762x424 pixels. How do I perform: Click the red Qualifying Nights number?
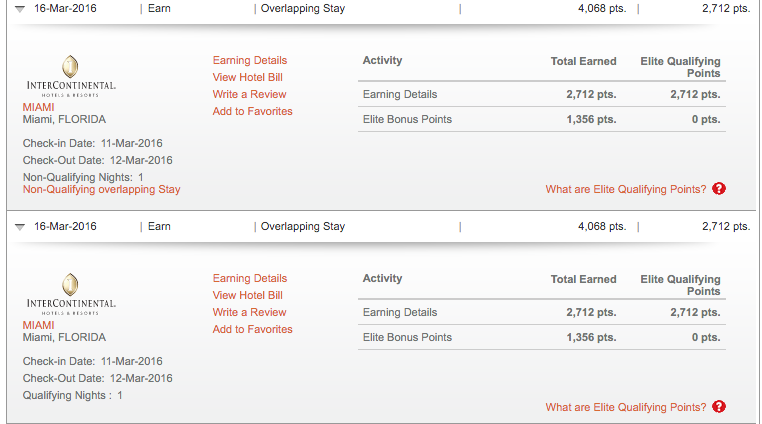tap(120, 395)
